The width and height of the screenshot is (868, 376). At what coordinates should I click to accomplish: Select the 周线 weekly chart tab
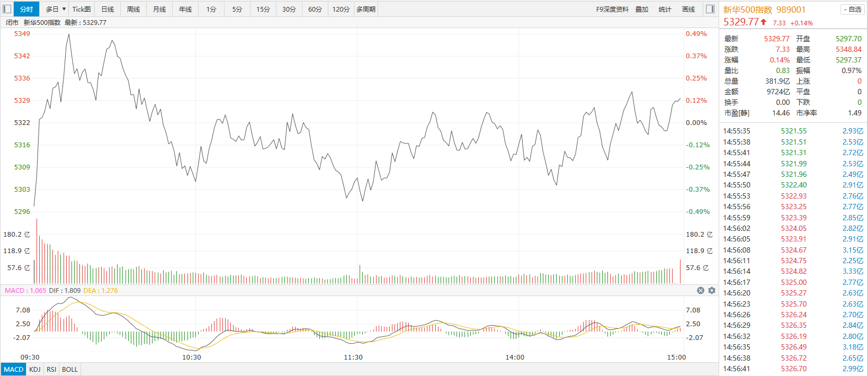pyautogui.click(x=133, y=9)
